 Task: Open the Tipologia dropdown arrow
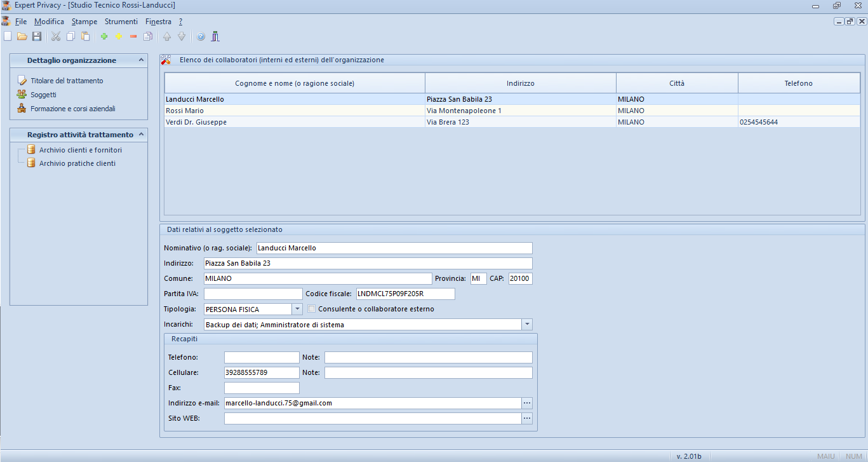point(297,309)
